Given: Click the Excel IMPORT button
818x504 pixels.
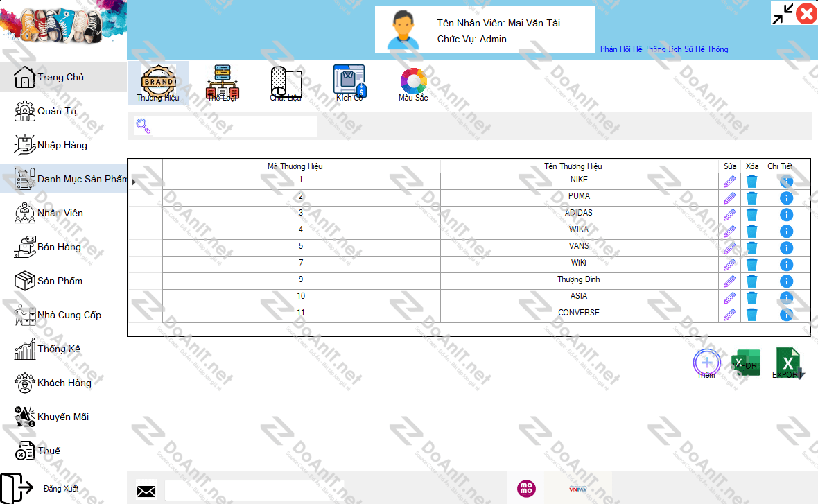Looking at the screenshot, I should (745, 364).
